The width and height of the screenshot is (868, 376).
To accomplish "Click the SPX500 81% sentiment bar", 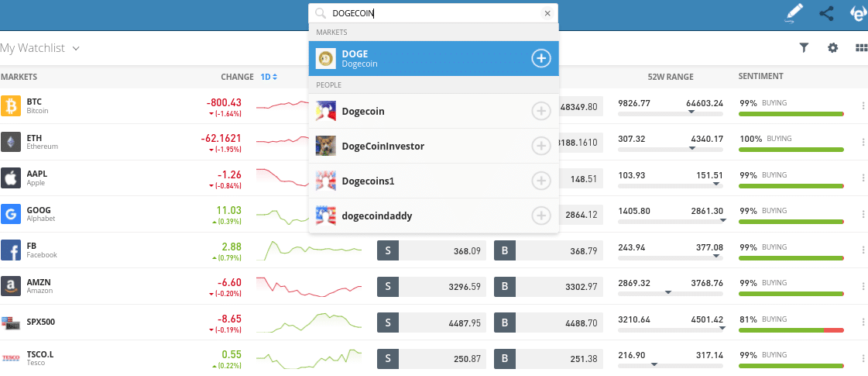I will (791, 330).
